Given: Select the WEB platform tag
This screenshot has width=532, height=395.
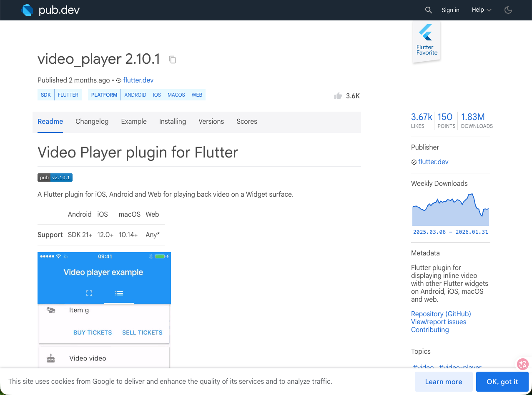Looking at the screenshot, I should [x=197, y=95].
